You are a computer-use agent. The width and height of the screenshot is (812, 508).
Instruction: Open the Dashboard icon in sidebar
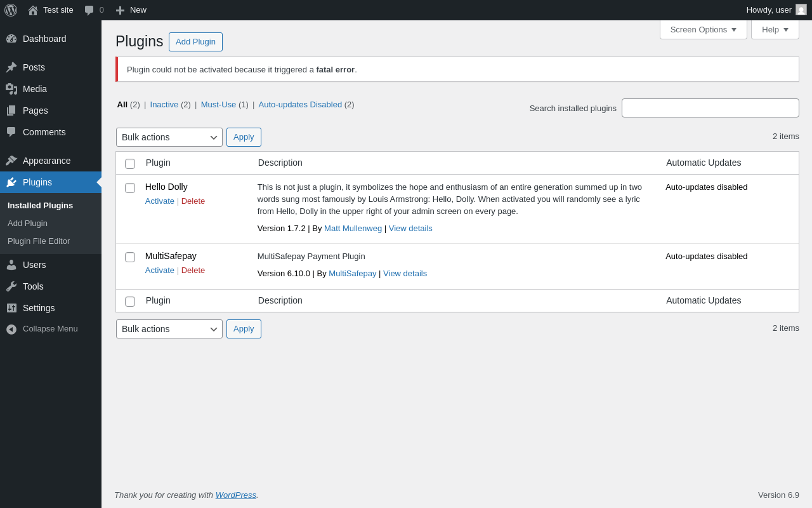click(x=11, y=39)
